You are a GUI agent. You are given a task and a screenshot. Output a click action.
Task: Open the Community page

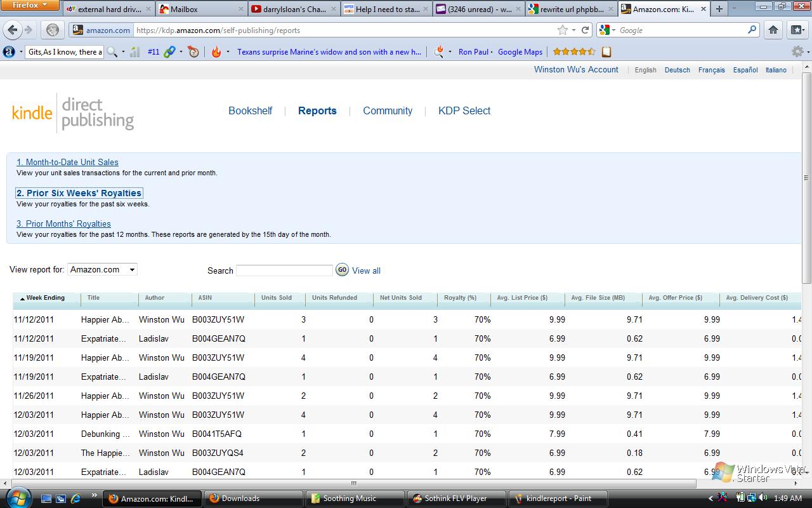click(388, 110)
